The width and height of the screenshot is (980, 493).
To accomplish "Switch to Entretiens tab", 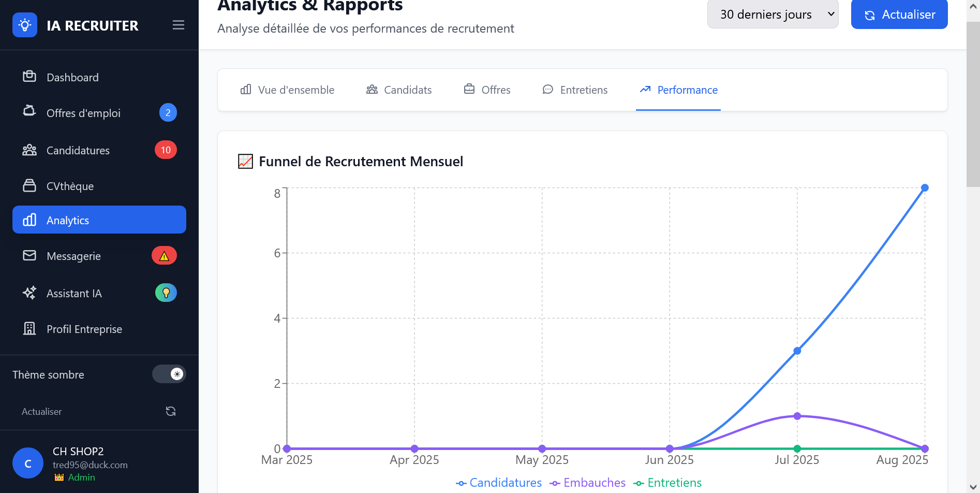I will click(x=575, y=90).
